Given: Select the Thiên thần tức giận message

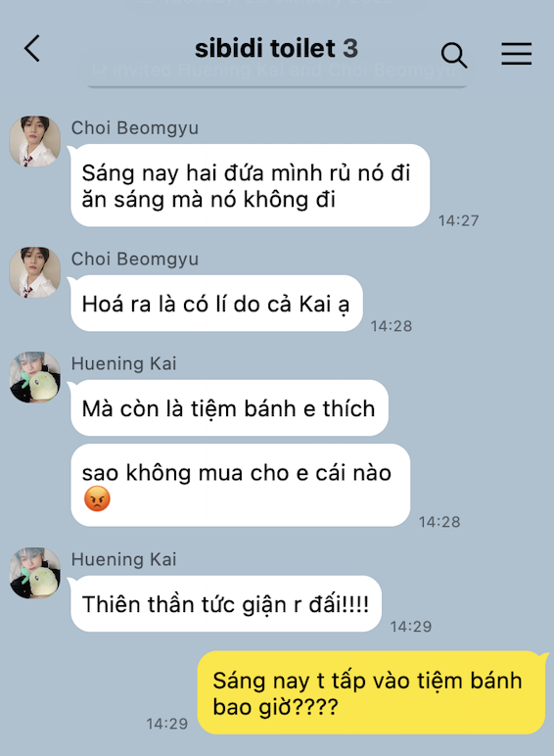Looking at the screenshot, I should click(x=226, y=603).
